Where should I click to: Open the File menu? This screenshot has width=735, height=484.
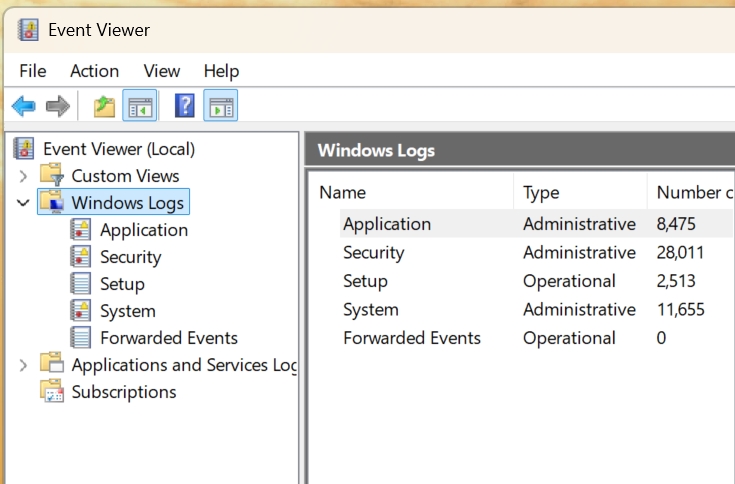33,71
